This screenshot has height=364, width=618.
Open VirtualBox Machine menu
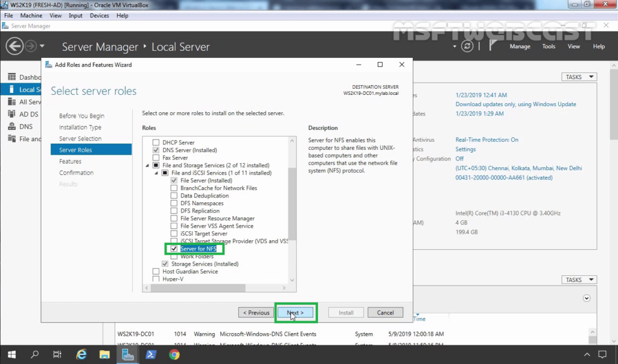[31, 15]
